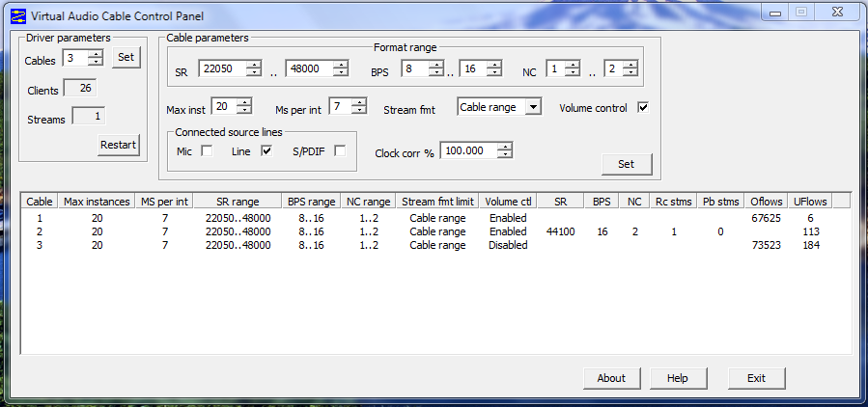Increase minimum SR 22050 stepper
This screenshot has height=407, width=868.
254,65
